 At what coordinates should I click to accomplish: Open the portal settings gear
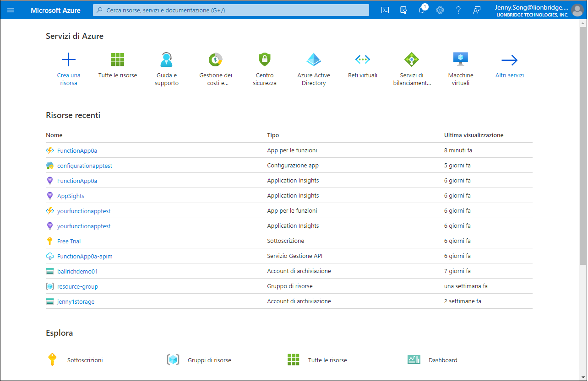pos(440,10)
